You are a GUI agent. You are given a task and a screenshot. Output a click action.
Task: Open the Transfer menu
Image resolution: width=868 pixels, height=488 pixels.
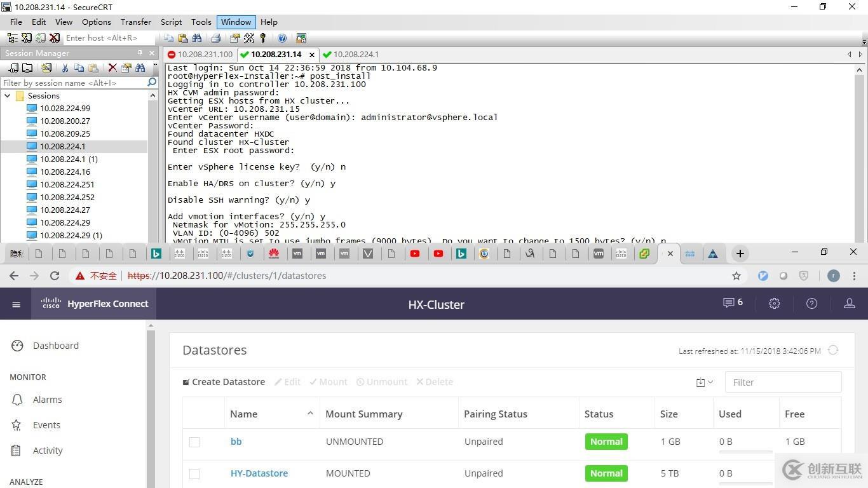pos(136,22)
